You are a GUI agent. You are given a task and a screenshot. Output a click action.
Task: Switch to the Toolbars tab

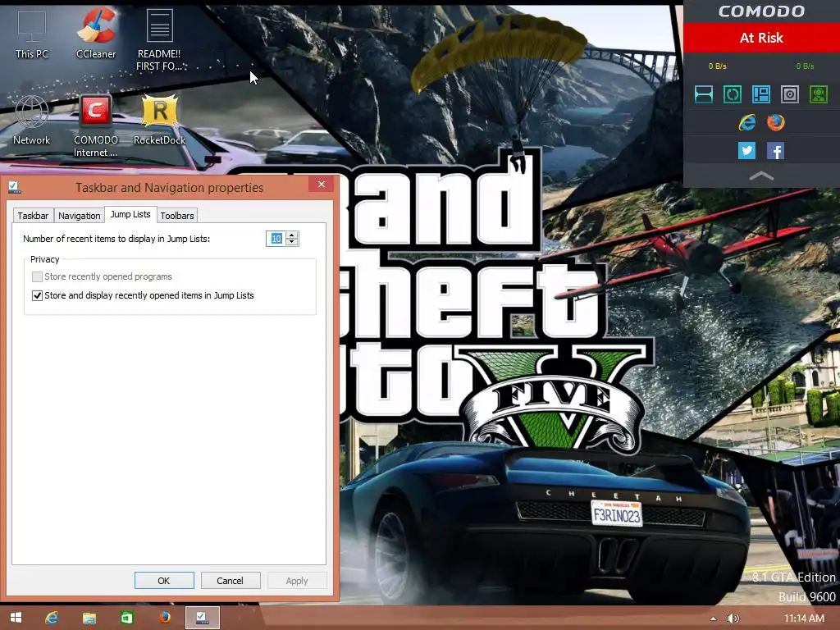(177, 216)
